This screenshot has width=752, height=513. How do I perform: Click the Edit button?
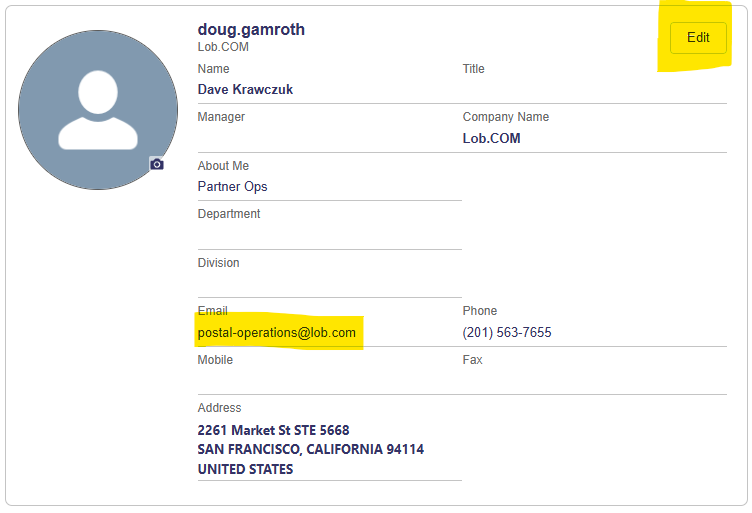(x=698, y=38)
